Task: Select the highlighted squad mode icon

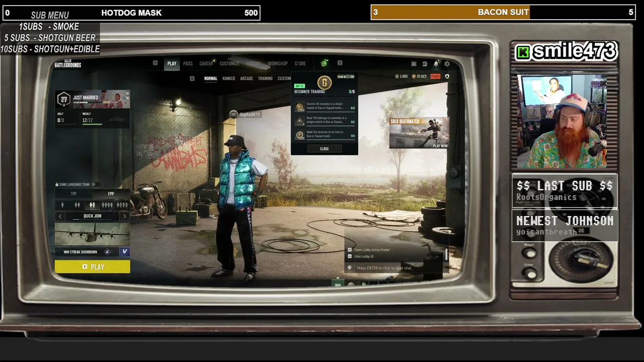Action: coord(92,205)
